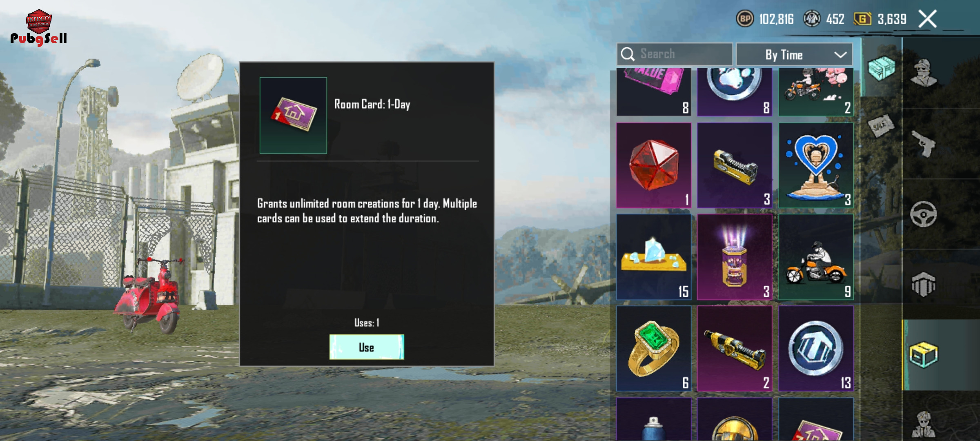The width and height of the screenshot is (980, 441).
Task: Use the Room Card: 1-Day
Action: [x=367, y=347]
